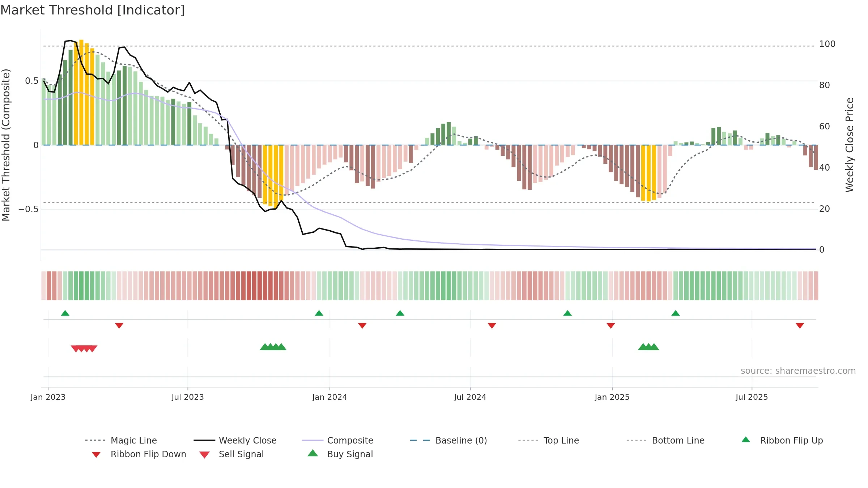Click the ribbon flip up marker between Jan and Jul 2024
868x488 pixels.
(400, 313)
